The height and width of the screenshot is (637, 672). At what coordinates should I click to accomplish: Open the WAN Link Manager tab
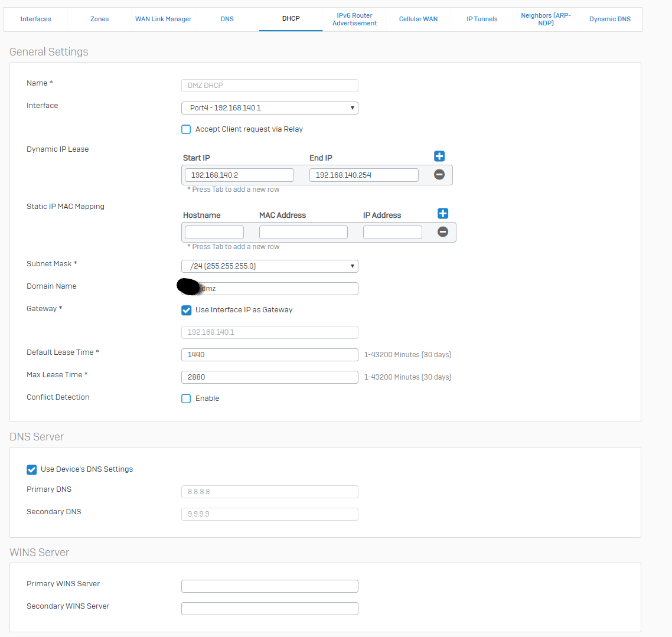click(163, 19)
